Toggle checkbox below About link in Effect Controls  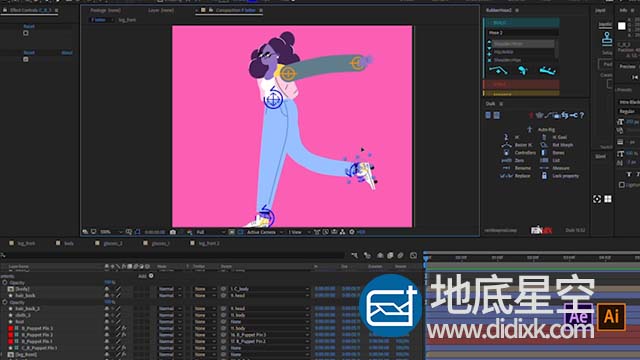click(26, 59)
